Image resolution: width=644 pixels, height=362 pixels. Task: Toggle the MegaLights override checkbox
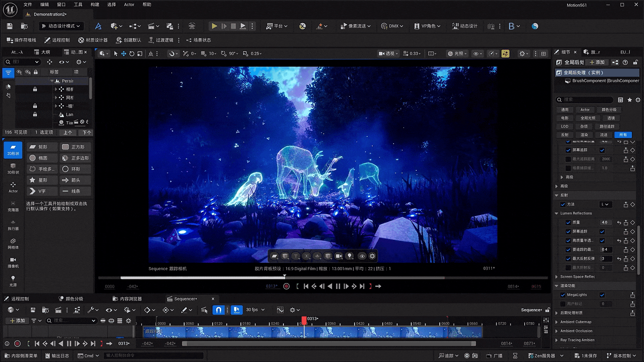pos(563,295)
